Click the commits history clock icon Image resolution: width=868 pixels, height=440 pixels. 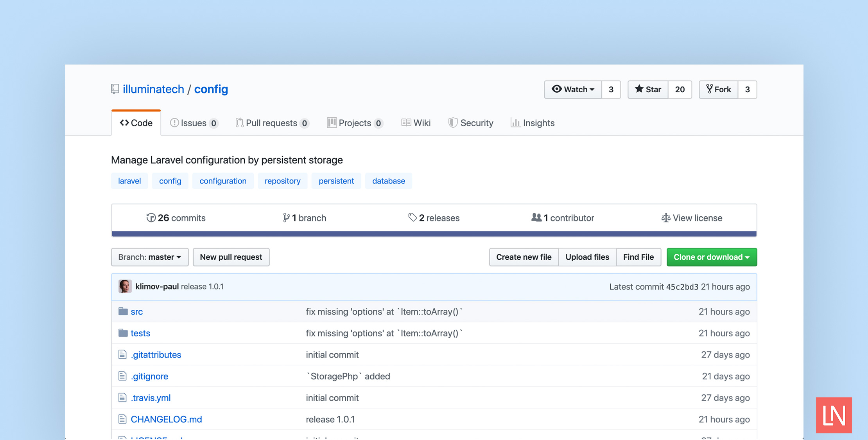point(151,218)
